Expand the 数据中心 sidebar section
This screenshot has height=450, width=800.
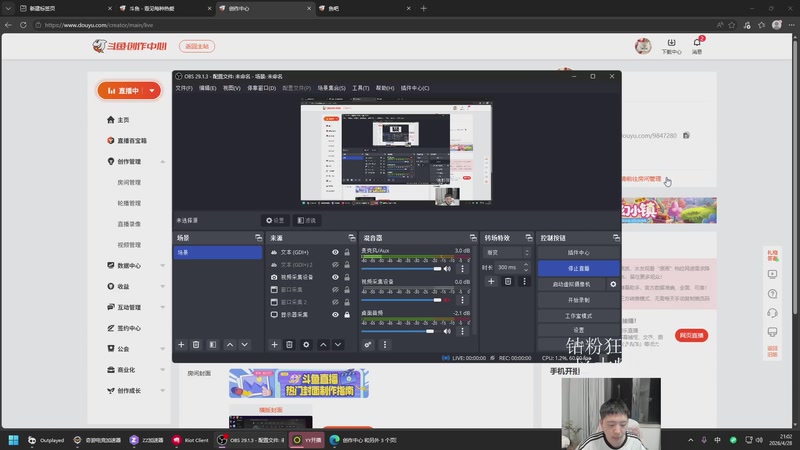pyautogui.click(x=163, y=266)
